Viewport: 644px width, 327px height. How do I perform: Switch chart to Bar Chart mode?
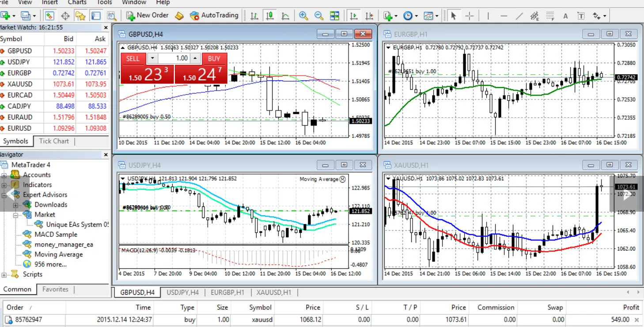click(x=254, y=16)
